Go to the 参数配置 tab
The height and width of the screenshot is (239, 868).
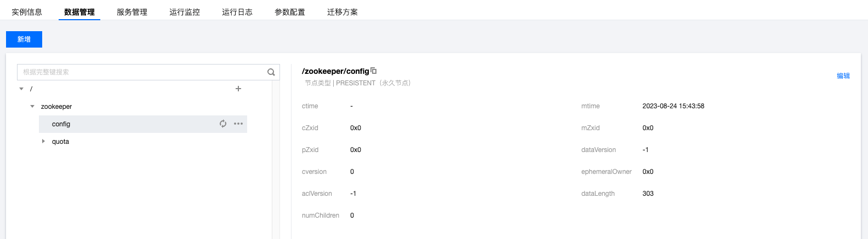(x=290, y=11)
